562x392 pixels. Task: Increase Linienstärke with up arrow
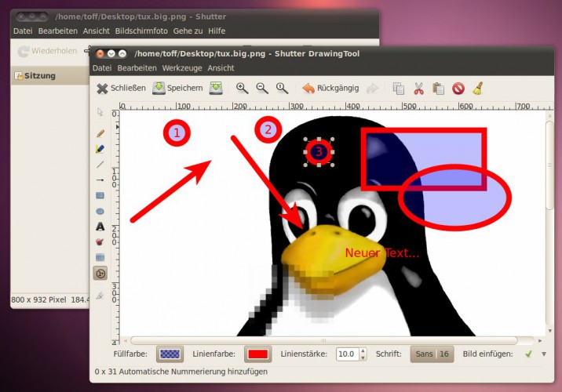[x=363, y=350]
